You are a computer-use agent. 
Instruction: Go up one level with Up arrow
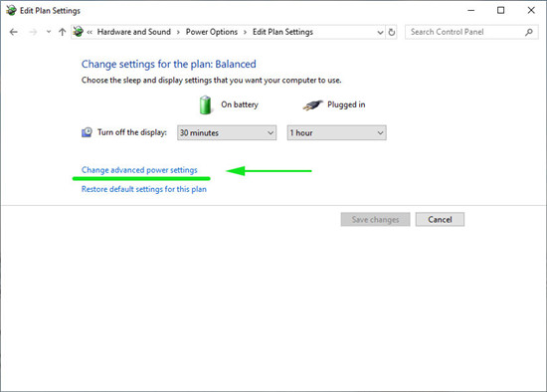click(x=62, y=32)
